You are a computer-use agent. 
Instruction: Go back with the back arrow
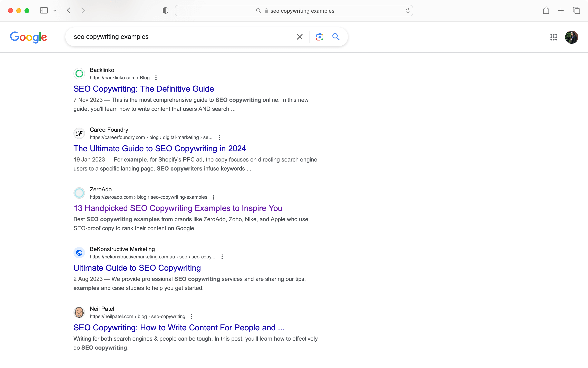pos(69,10)
